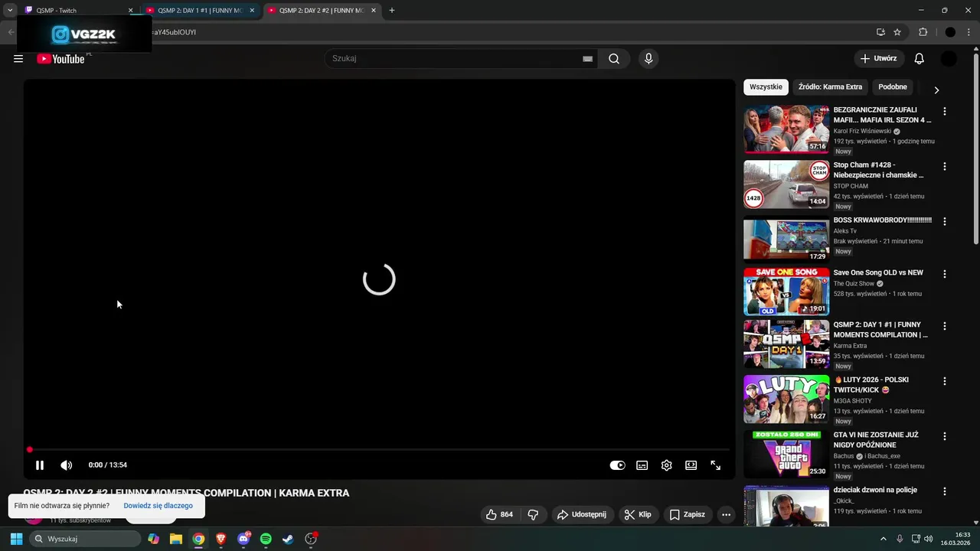980x551 pixels.
Task: Open Brave browser from taskbar
Action: click(x=221, y=539)
